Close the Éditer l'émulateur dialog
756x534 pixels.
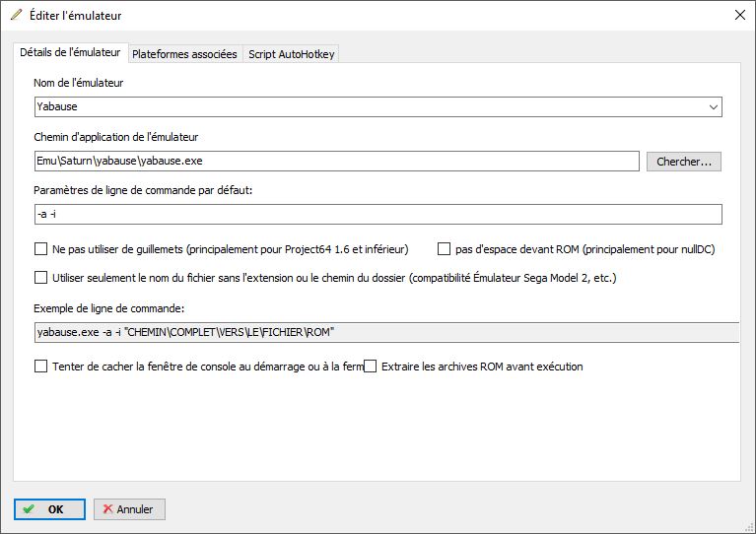pos(740,15)
